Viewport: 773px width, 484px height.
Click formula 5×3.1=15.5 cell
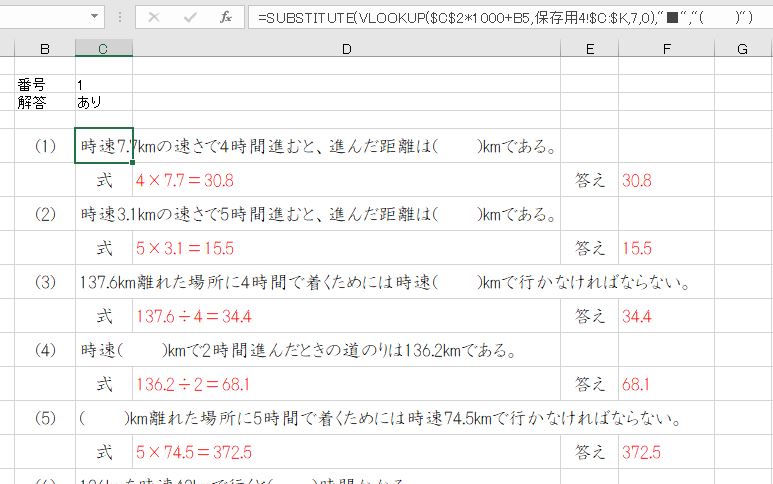pyautogui.click(x=347, y=248)
